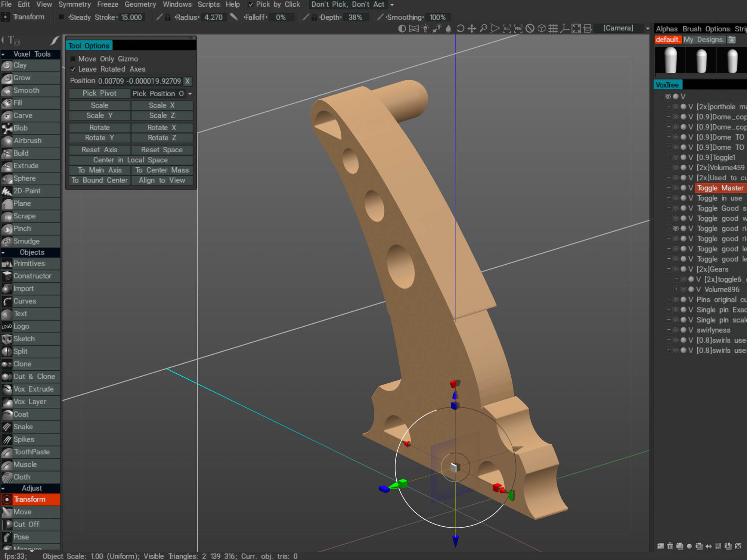Click the Pick Pivot button
Screen dimensions: 747x560
[x=100, y=93]
